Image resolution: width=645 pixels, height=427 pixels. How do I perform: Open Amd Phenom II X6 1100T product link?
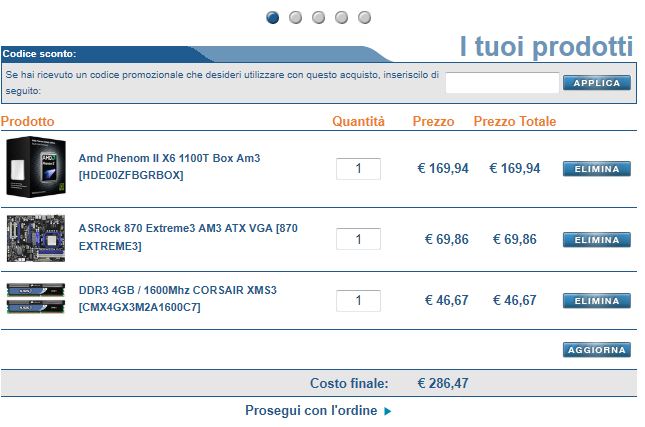tap(169, 166)
